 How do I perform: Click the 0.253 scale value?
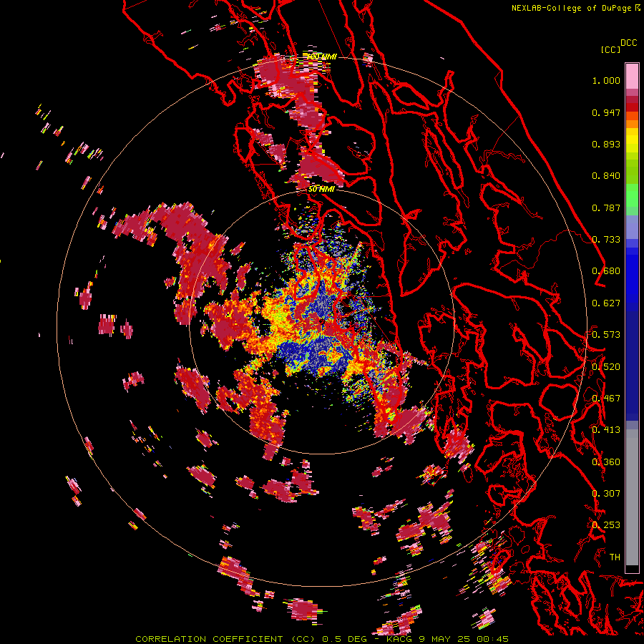606,525
